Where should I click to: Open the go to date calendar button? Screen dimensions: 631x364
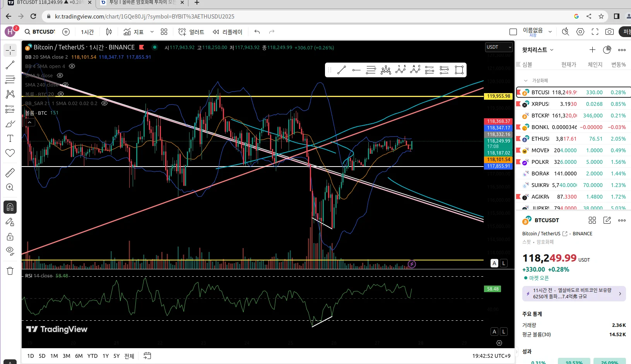[147, 356]
